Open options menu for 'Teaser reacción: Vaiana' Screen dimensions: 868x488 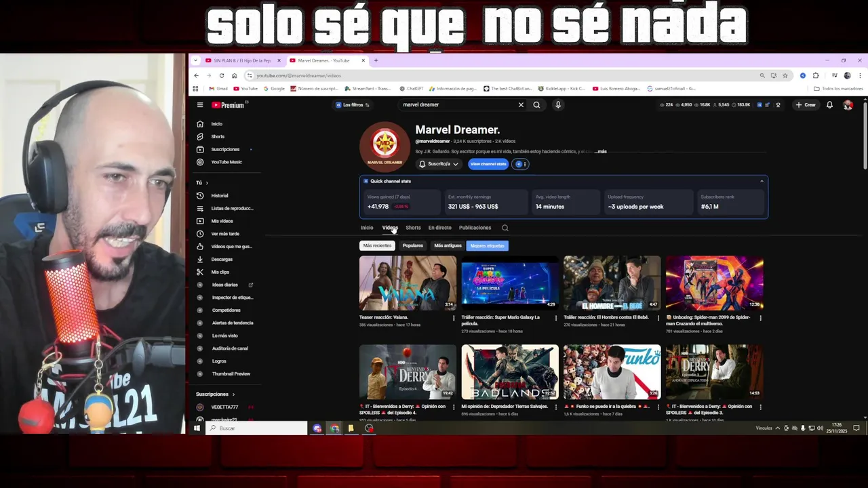coord(454,318)
